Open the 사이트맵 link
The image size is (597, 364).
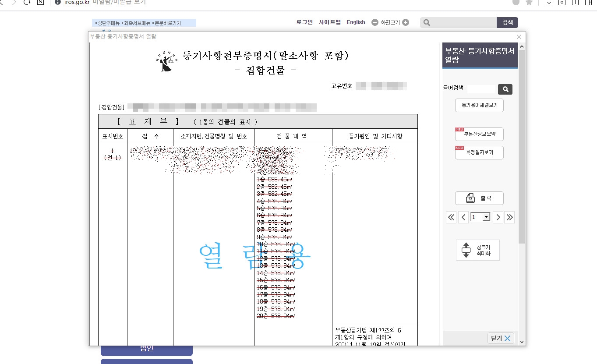(x=329, y=22)
